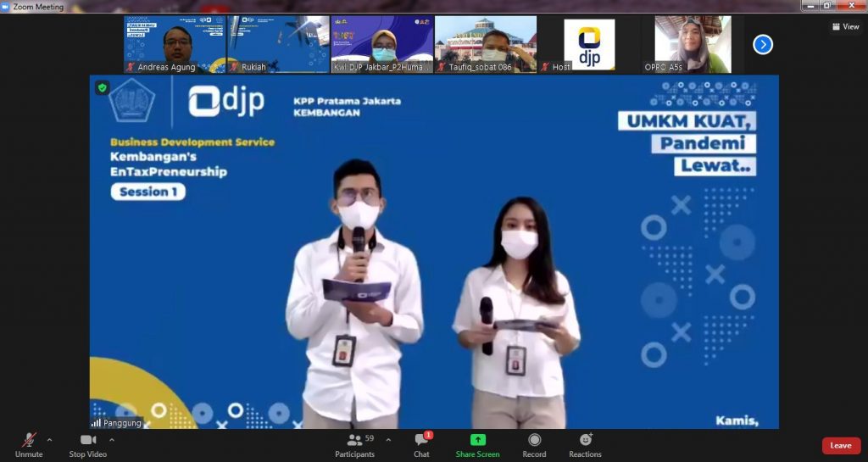This screenshot has height=462, width=868.
Task: Show next participants with blue arrow
Action: 763,44
